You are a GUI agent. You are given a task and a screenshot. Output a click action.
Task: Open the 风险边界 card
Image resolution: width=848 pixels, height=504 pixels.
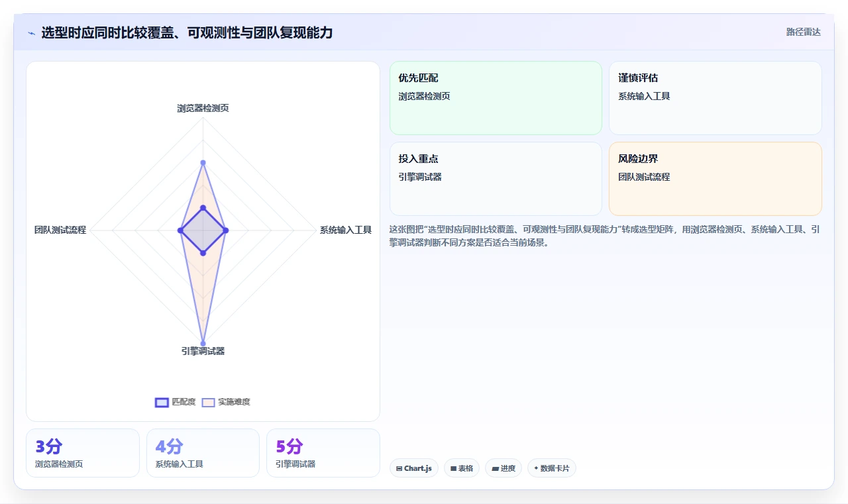coord(715,179)
